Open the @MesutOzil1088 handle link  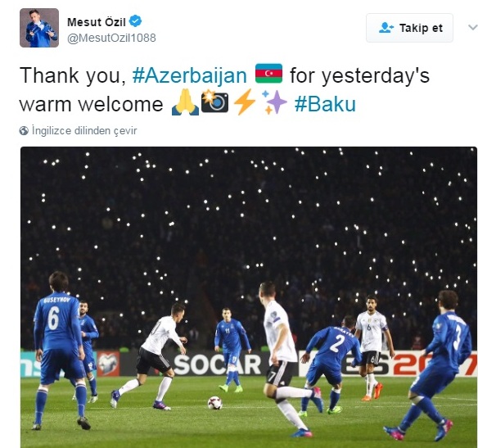point(111,38)
